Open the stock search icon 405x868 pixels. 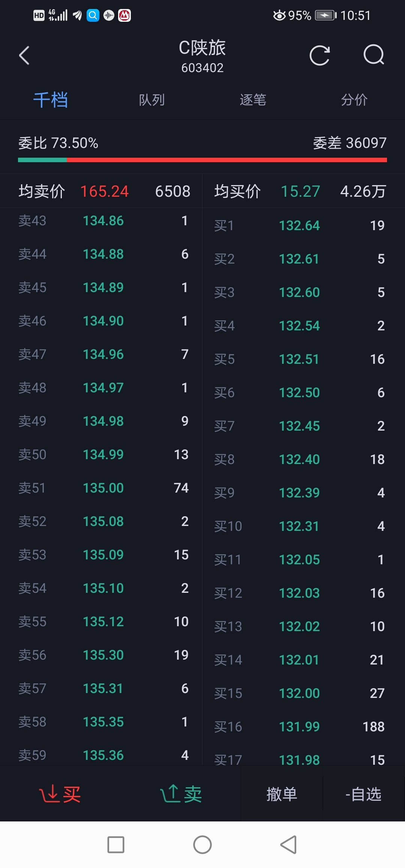(x=374, y=56)
